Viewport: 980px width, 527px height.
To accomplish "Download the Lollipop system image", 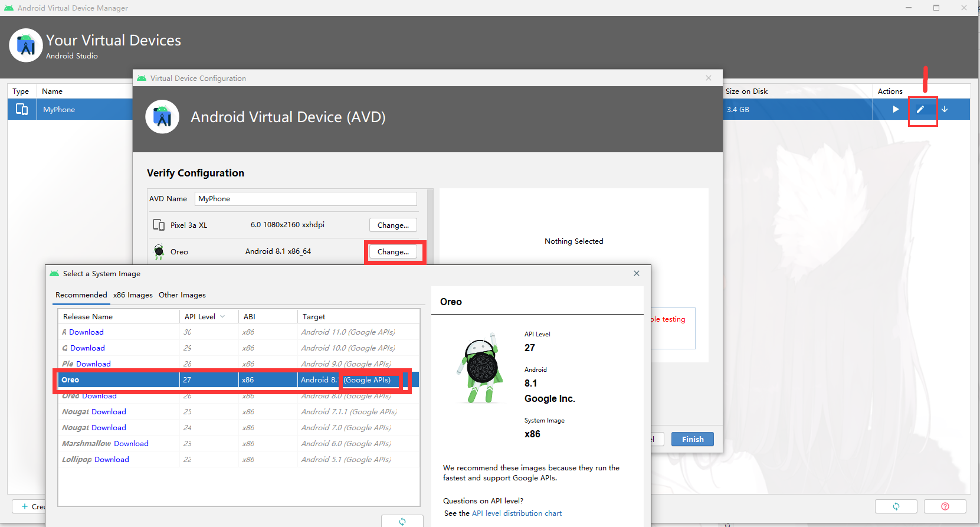I will coord(112,460).
